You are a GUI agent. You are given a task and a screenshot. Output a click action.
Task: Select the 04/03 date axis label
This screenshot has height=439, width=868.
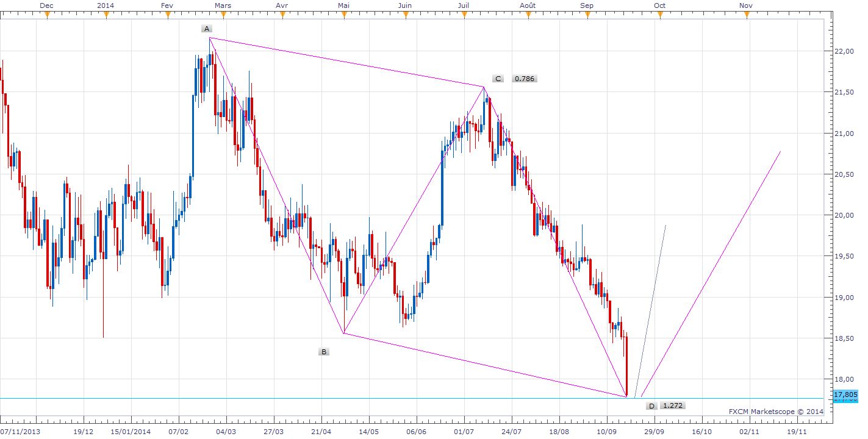click(x=226, y=432)
